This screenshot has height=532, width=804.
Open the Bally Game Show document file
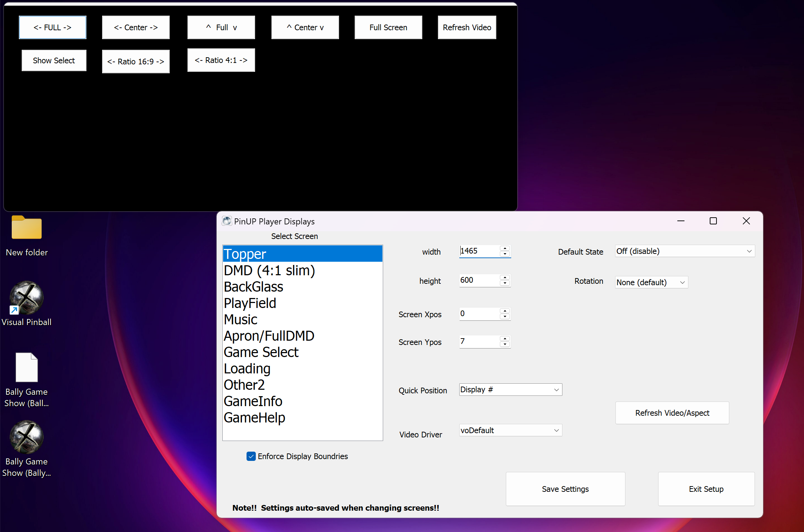pyautogui.click(x=27, y=367)
